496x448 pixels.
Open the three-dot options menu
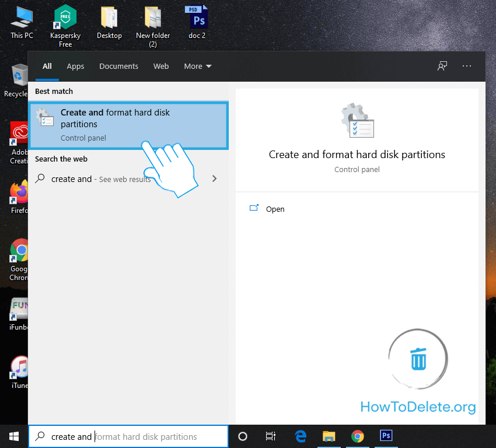point(467,66)
